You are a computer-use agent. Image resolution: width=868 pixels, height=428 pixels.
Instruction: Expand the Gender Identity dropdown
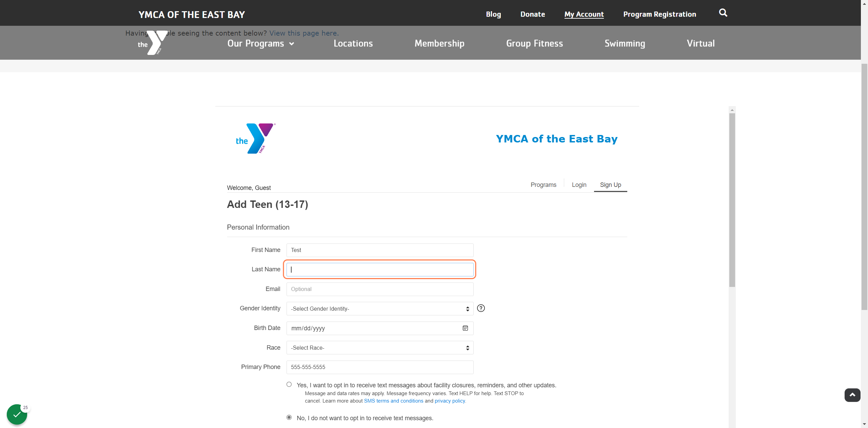(x=380, y=309)
